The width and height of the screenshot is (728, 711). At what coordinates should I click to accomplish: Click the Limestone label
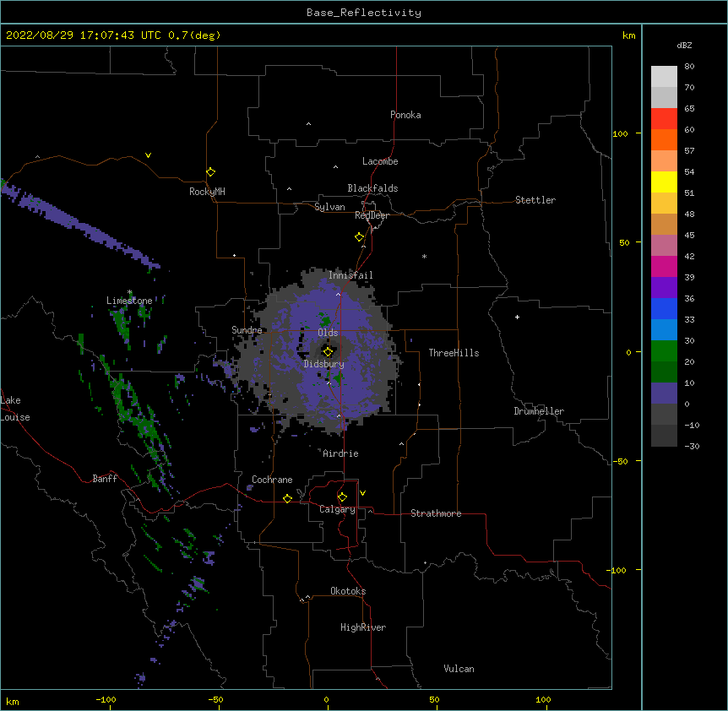[x=129, y=301]
